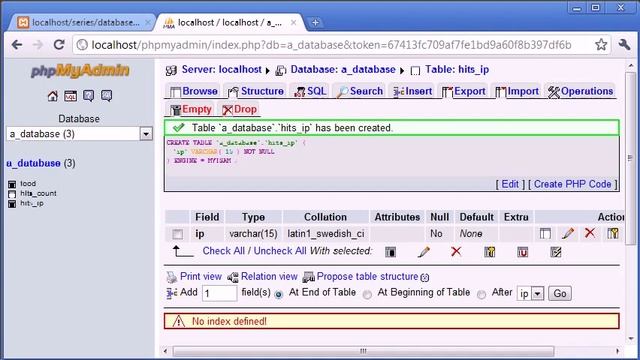This screenshot has height=360, width=640.
Task: Open the Export tab
Action: point(464,91)
